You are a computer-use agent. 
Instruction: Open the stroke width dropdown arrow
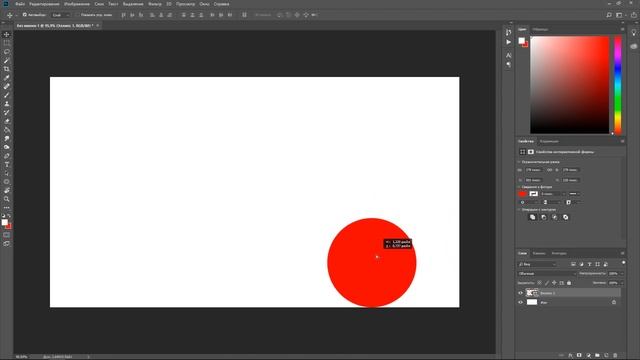564,194
